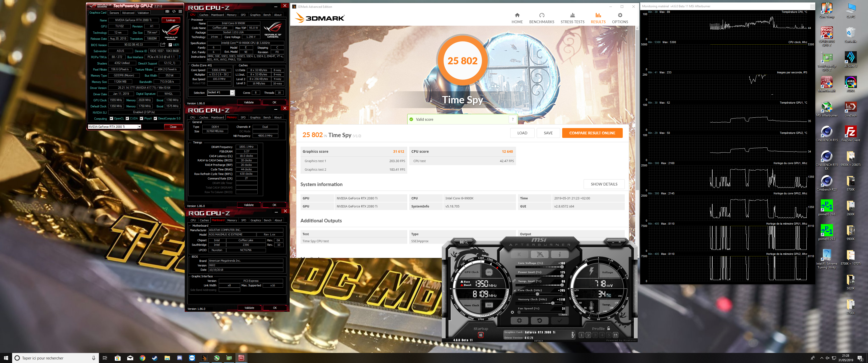Open the Socket #1 selection dropdown in CPU-Z

pos(221,93)
